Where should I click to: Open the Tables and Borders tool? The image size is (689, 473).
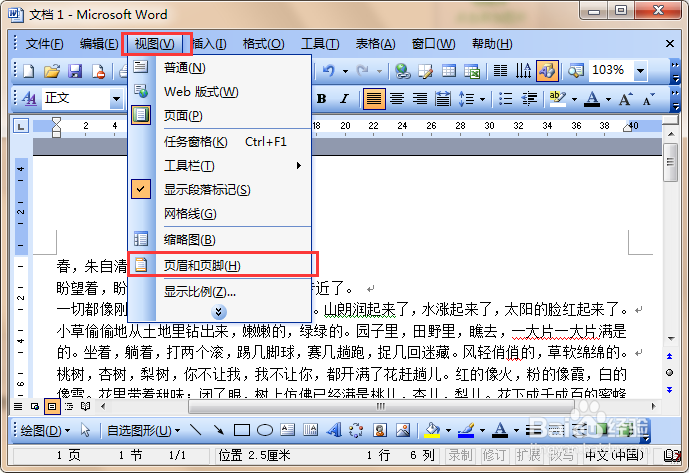(x=425, y=71)
